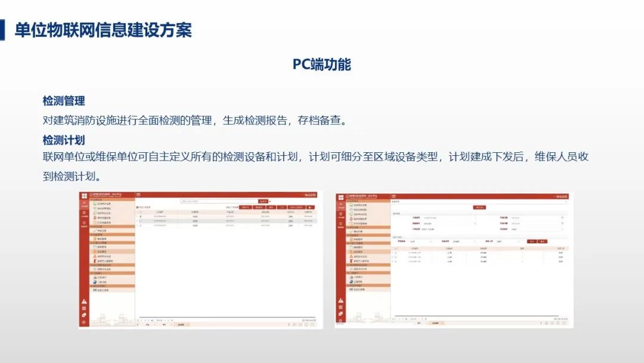Select the grey highlighted table row in left screenshot
The height and width of the screenshot is (363, 644).
tap(227, 221)
